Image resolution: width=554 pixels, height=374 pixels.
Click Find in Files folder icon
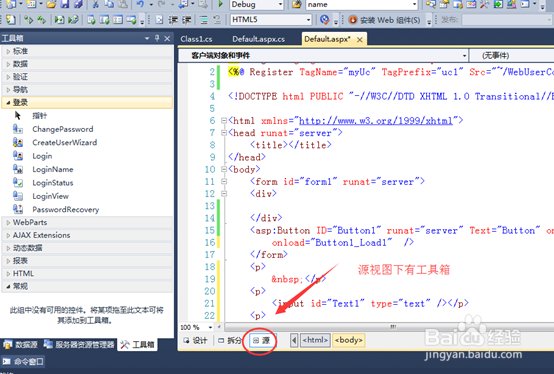point(297,4)
